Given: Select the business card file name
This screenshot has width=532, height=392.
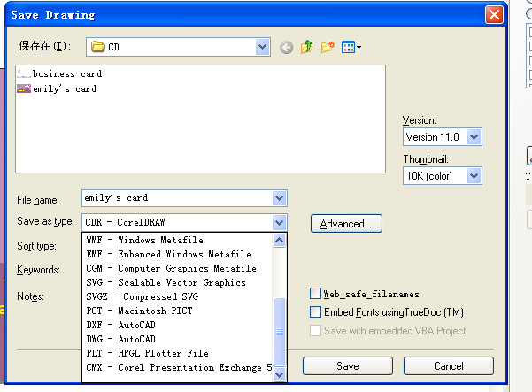Looking at the screenshot, I should point(67,73).
